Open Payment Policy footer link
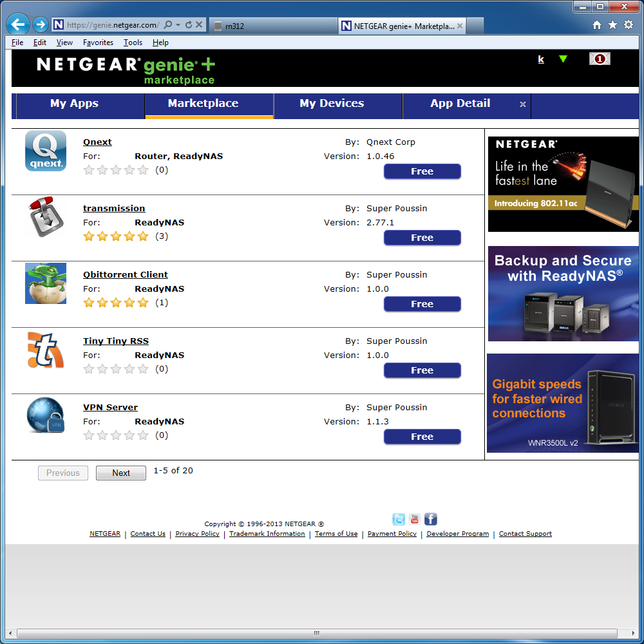The width and height of the screenshot is (644, 644). click(392, 533)
